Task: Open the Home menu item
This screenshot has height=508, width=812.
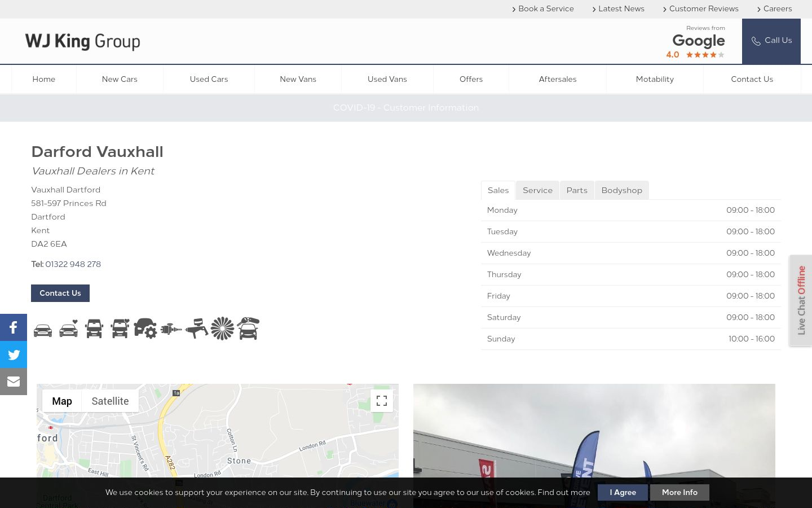Action: coord(44,79)
